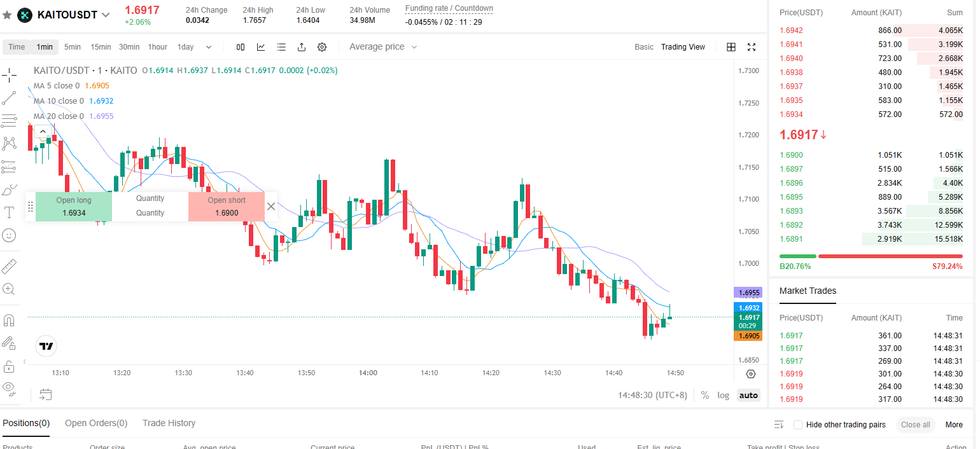Open the candlestick chart style selector
The image size is (980, 449).
[x=241, y=47]
